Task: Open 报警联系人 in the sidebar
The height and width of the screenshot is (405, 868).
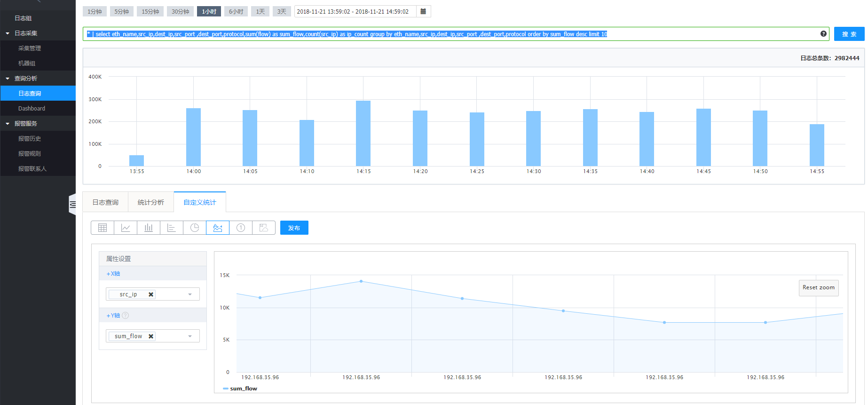Action: 38,168
